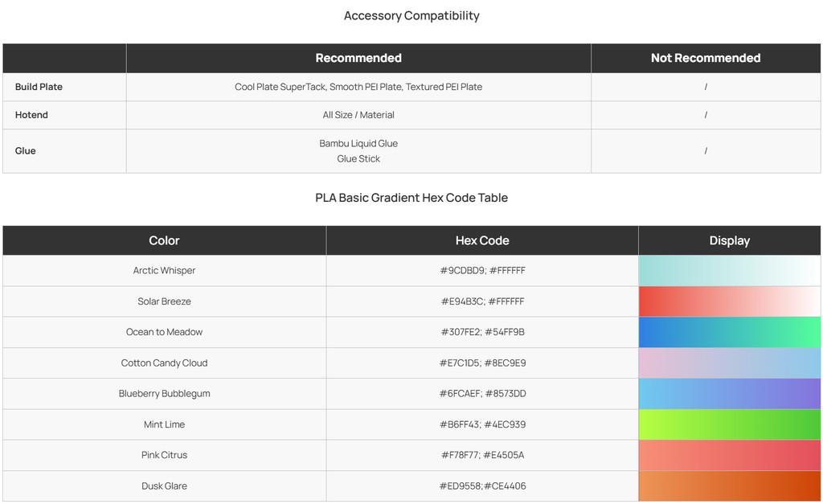
Task: Pick the Cotton Candy Cloud gradient swatch
Action: point(729,363)
